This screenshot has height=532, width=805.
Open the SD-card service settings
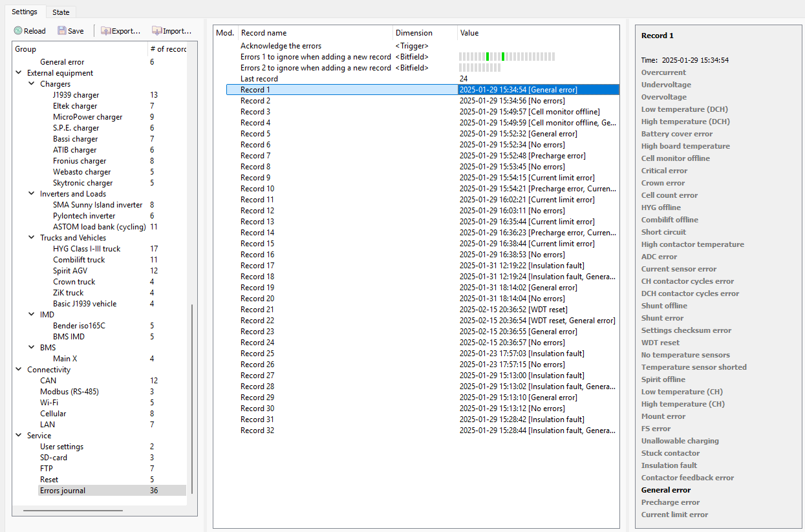54,458
